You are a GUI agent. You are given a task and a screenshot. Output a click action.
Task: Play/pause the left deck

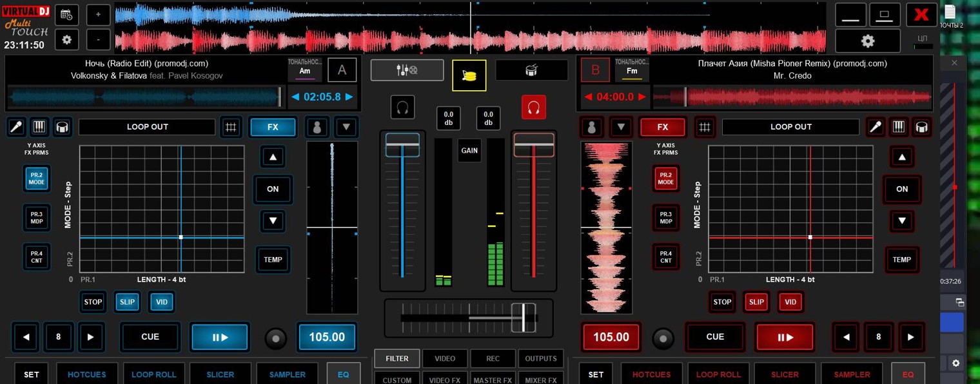(220, 337)
